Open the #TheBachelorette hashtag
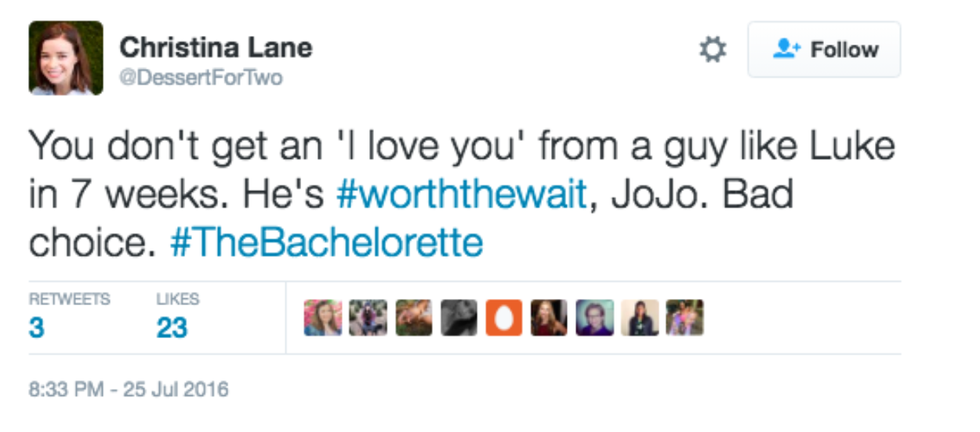Viewport: 980px width, 432px height. click(x=327, y=243)
